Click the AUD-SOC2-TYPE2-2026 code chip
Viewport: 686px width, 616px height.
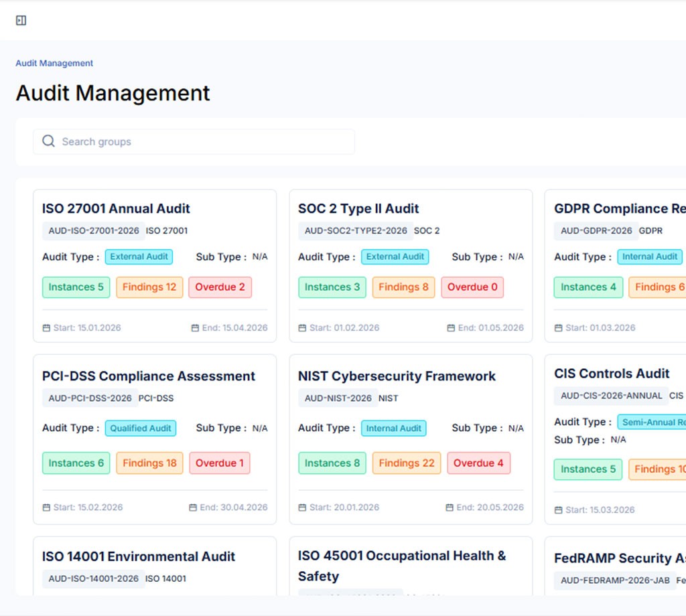pyautogui.click(x=356, y=231)
